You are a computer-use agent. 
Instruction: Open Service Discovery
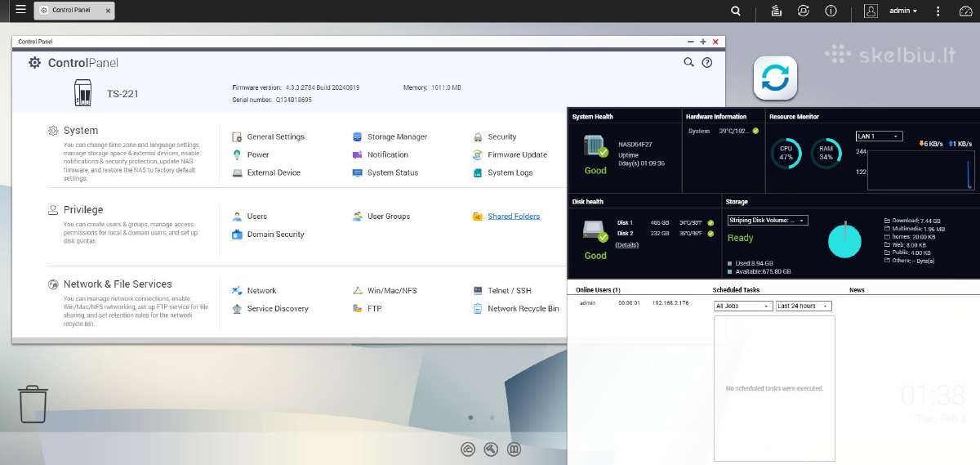(270, 309)
